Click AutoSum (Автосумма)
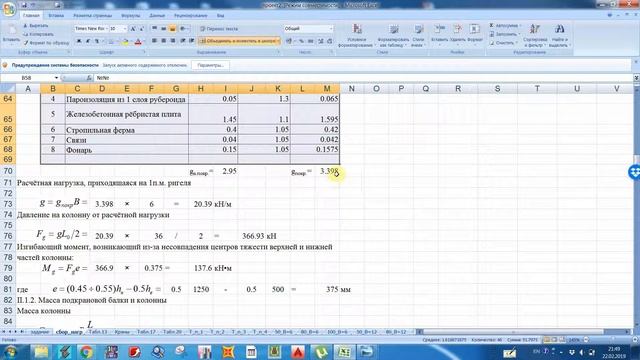This screenshot has width=640, height=360. pos(504,25)
